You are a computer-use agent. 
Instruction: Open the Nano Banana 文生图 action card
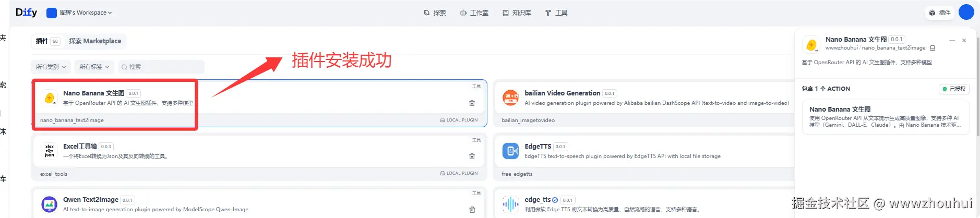coord(885,117)
